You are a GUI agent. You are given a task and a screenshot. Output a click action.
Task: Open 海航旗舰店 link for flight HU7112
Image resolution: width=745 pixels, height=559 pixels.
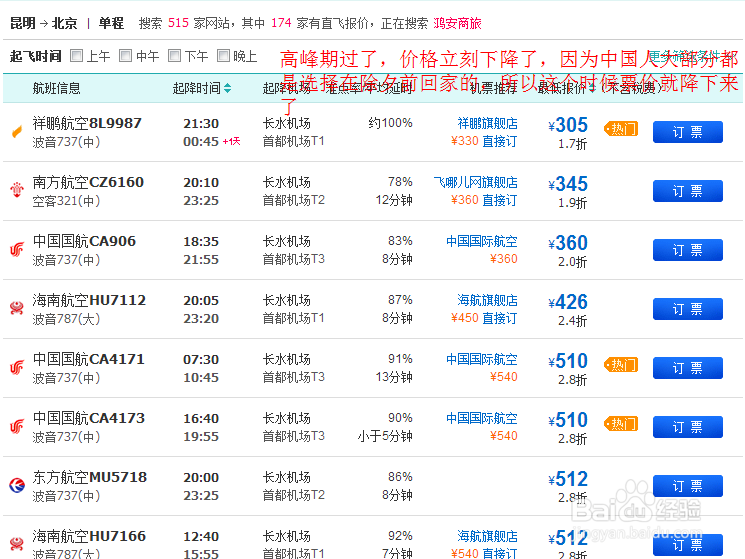pyautogui.click(x=487, y=300)
